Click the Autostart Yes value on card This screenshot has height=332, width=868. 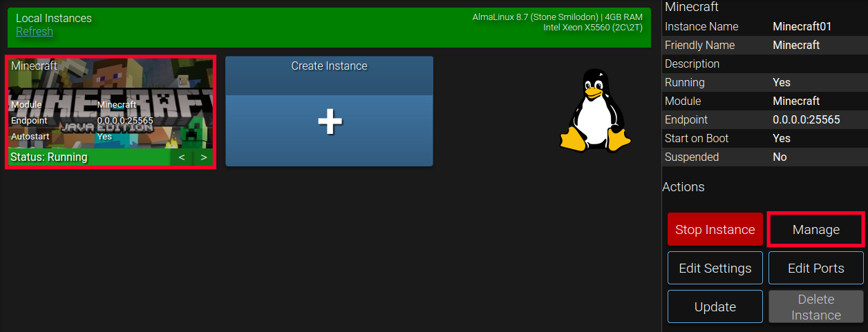click(x=104, y=137)
